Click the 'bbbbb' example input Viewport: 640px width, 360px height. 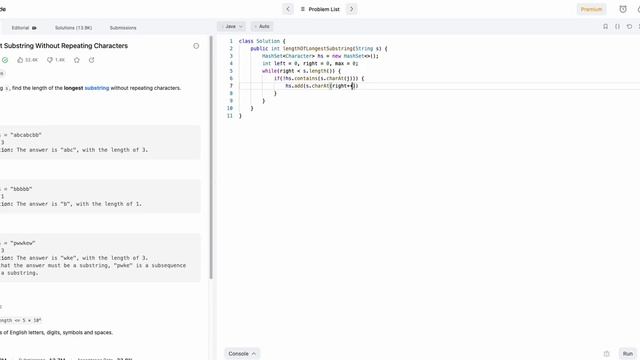coord(21,189)
